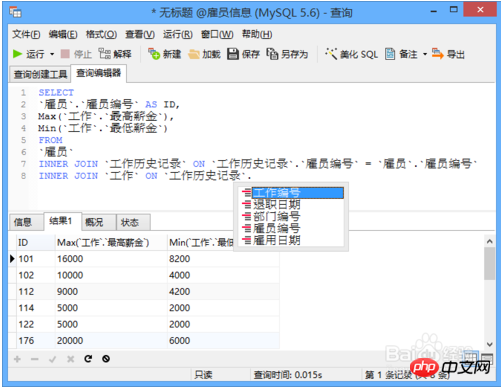Open the 格式(O) menu

coord(101,34)
